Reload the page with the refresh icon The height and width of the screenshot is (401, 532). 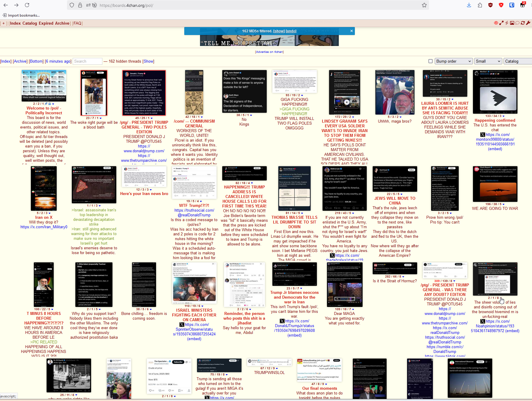click(x=27, y=5)
